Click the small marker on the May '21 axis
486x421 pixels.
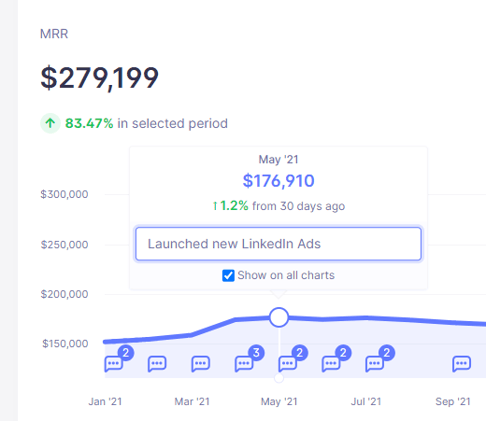279,378
